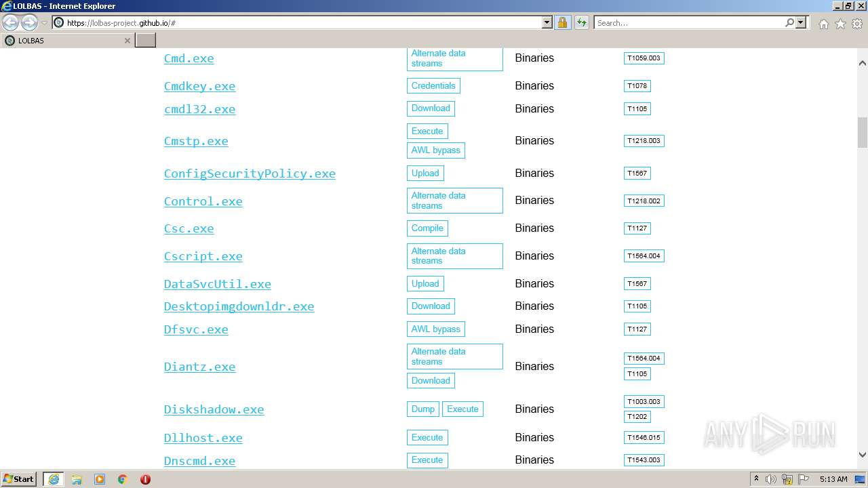Open the Windows Start menu

(x=19, y=479)
